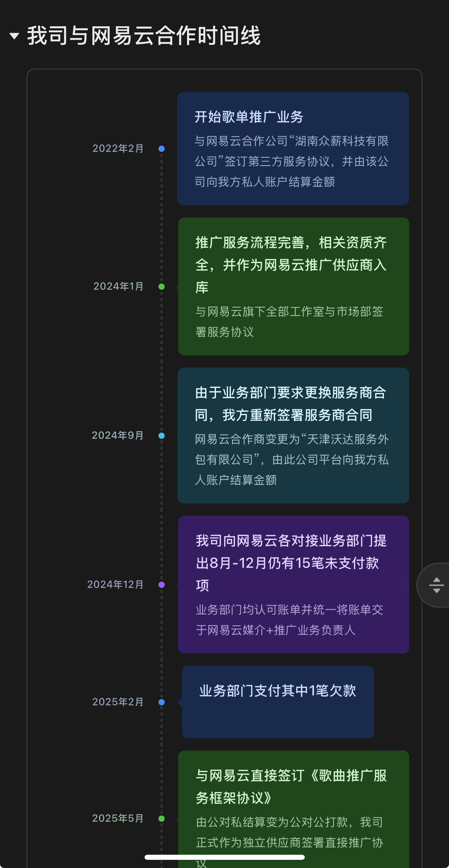The image size is (449, 868).
Task: Click 由公对私结算变为公对公打款 description text
Action: click(x=289, y=842)
